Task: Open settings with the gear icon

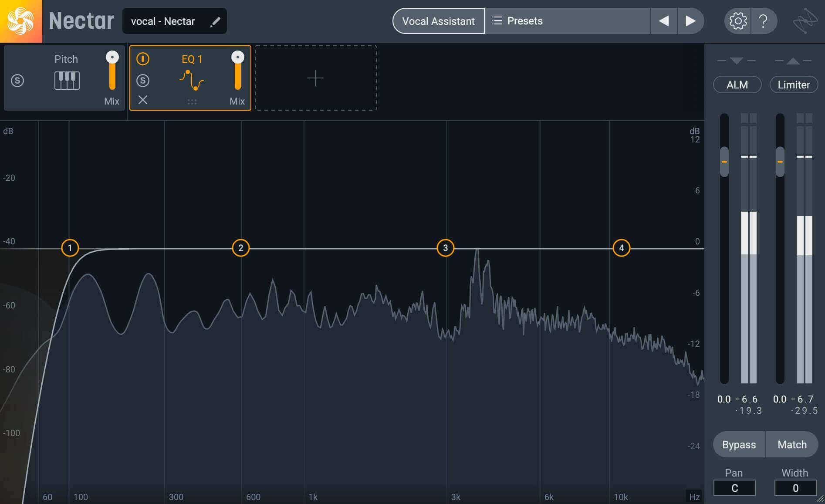Action: pos(738,21)
